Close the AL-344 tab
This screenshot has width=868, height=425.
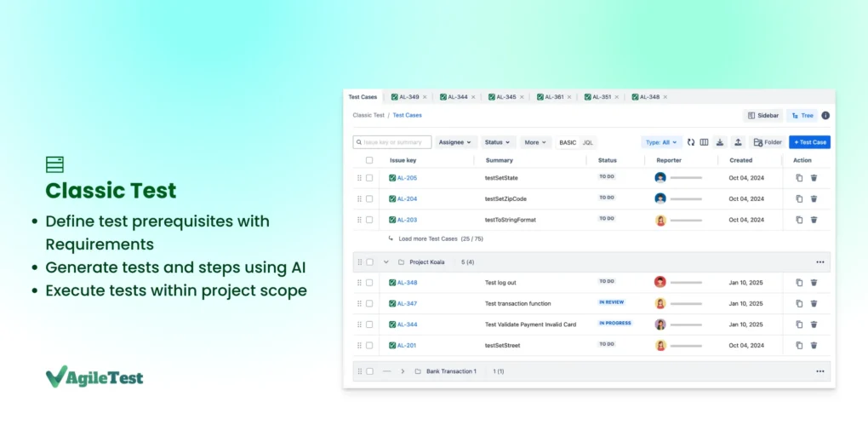tap(473, 97)
